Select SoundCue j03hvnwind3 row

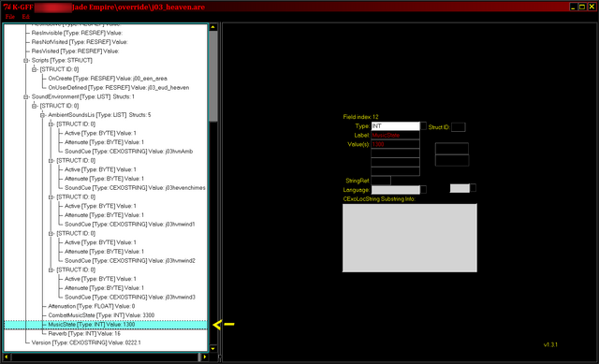pos(129,298)
